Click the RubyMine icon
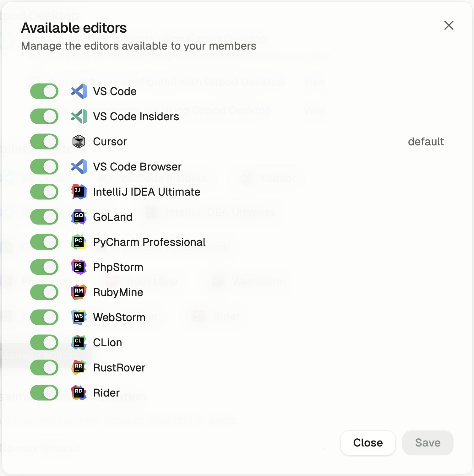 pyautogui.click(x=79, y=292)
